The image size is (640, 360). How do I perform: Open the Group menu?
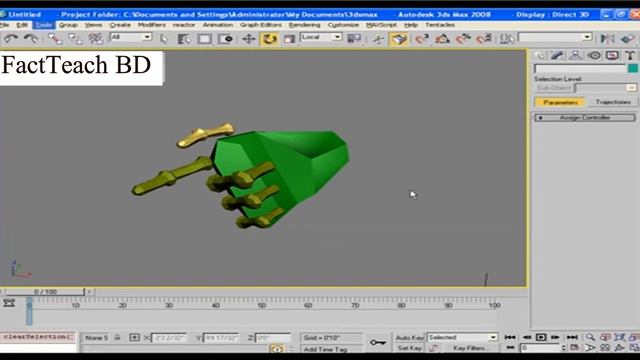pyautogui.click(x=68, y=25)
